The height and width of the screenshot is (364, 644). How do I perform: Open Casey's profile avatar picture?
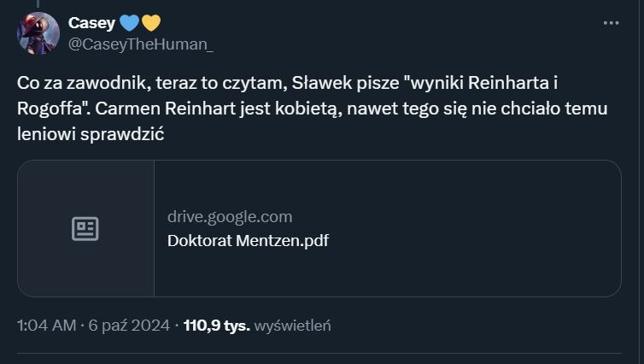point(38,33)
